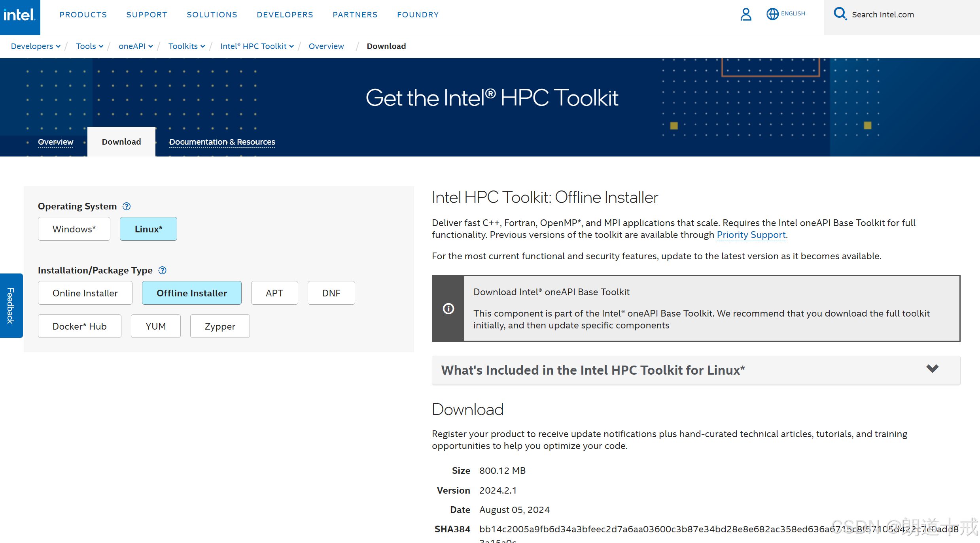
Task: Choose YUM package type
Action: point(156,326)
